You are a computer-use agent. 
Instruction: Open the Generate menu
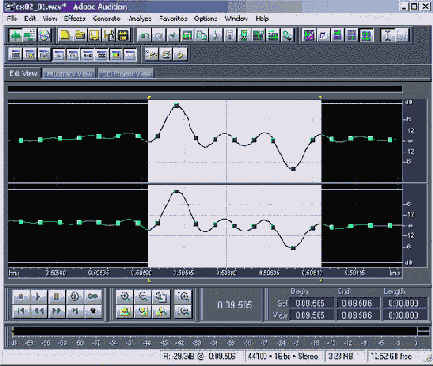(x=106, y=19)
